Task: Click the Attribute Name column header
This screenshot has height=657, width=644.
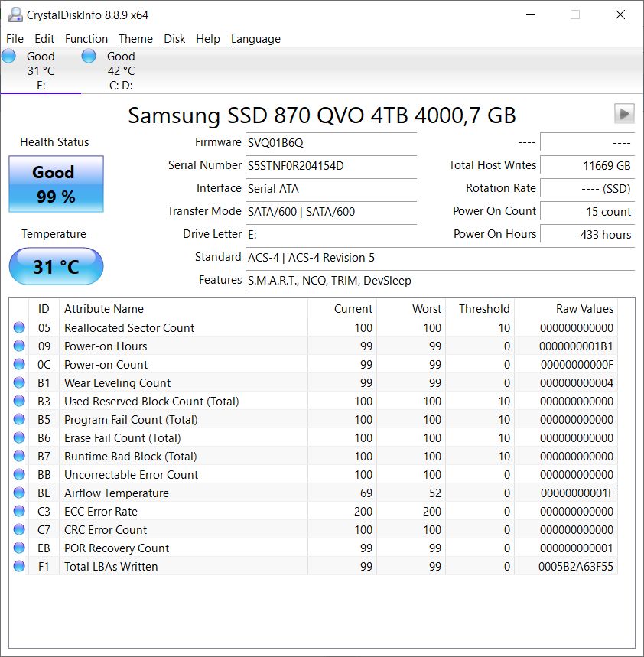Action: [x=184, y=309]
